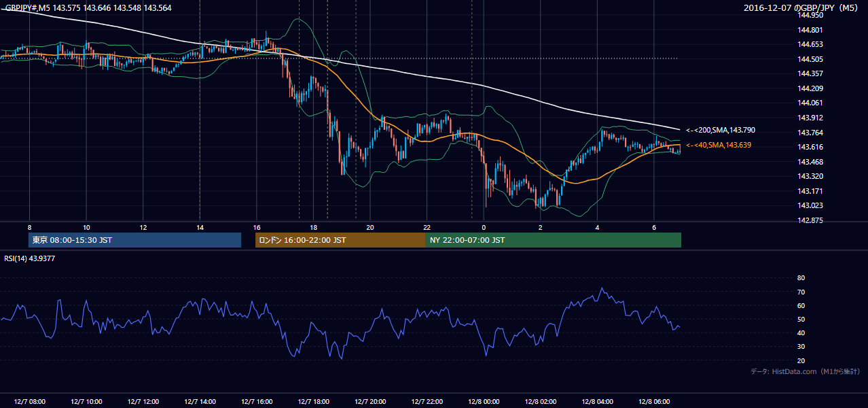Click the 143.616 price axis label

pyautogui.click(x=809, y=147)
